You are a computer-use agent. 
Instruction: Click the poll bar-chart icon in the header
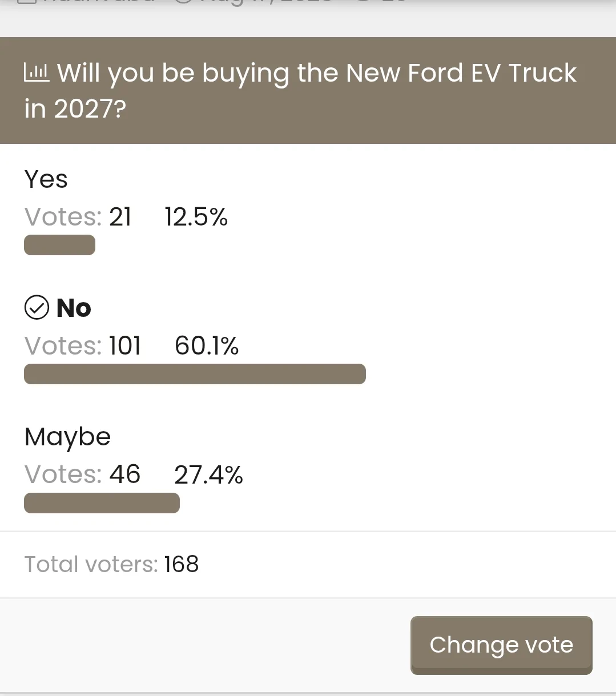37,73
